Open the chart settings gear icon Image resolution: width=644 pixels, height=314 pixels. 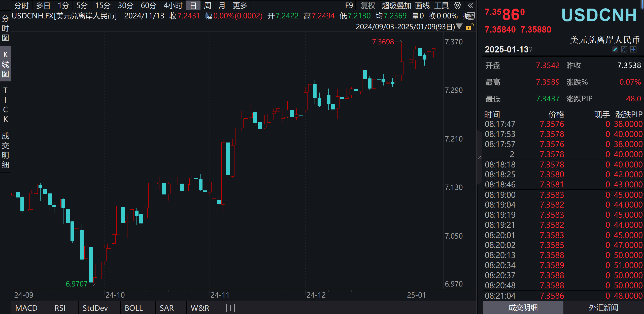(458, 6)
